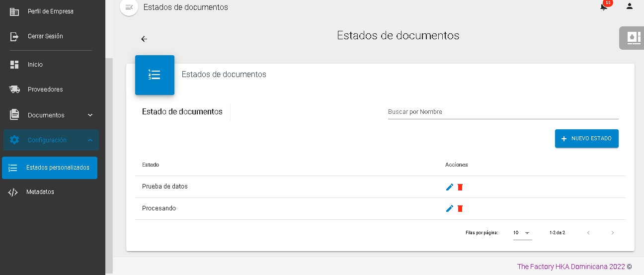Collapse the sidebar with the menu toggle icon

pos(129,7)
